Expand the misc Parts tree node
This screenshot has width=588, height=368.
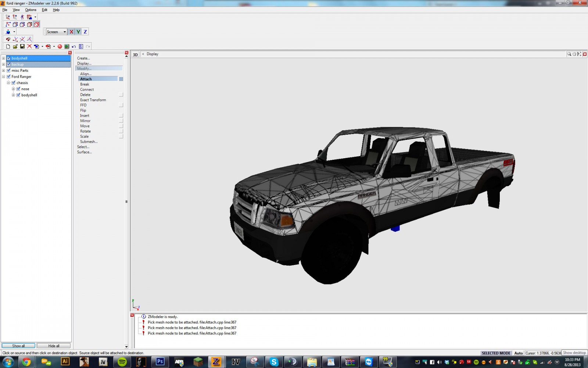pos(4,70)
